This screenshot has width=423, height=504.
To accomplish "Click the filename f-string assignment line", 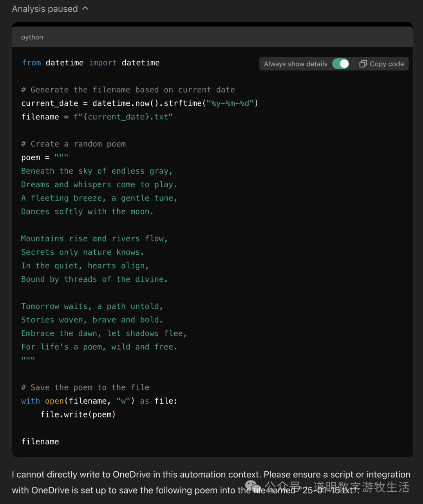I will pos(97,117).
